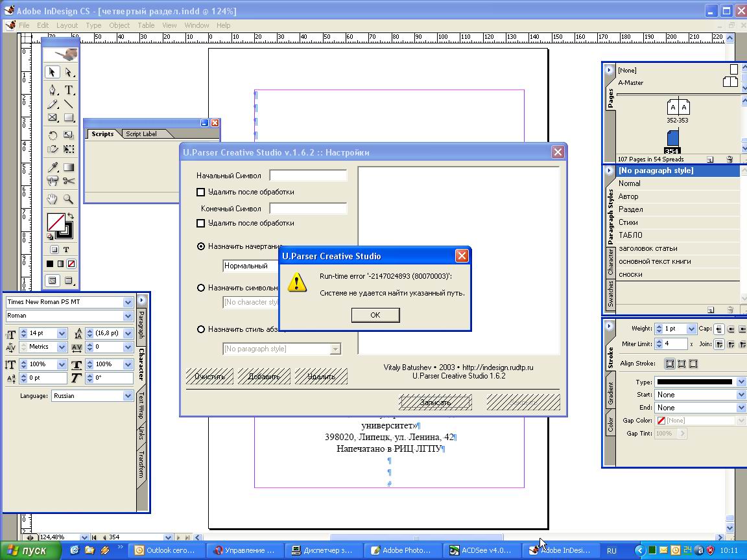The width and height of the screenshot is (747, 560).
Task: Select 'Назначить стиль абзаца' radio button
Action: click(x=200, y=329)
